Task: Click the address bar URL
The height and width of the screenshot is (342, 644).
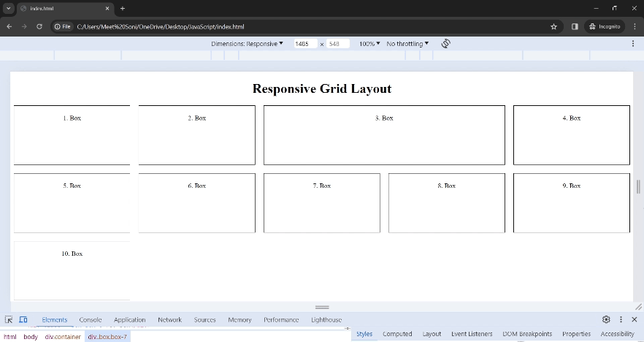Action: click(x=160, y=27)
